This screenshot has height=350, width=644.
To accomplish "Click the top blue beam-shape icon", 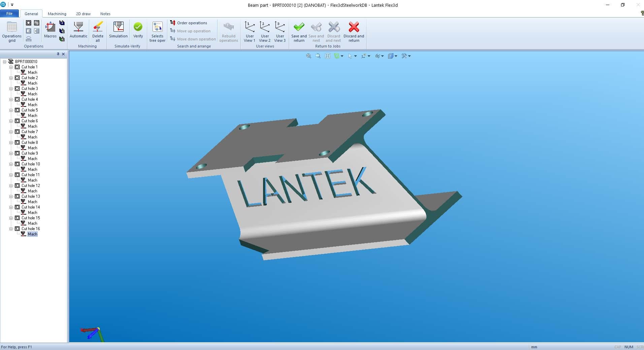I will coord(62,23).
